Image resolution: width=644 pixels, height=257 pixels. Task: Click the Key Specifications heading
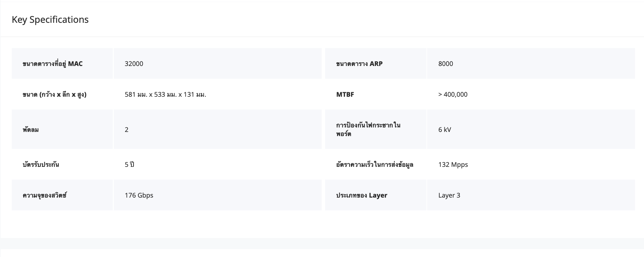click(50, 20)
